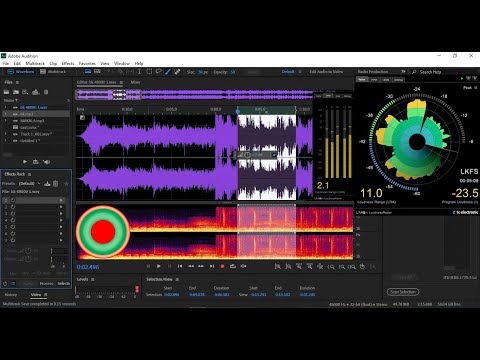Click the Zoom In Amplitude icon
The height and width of the screenshot is (360, 480).
click(277, 266)
